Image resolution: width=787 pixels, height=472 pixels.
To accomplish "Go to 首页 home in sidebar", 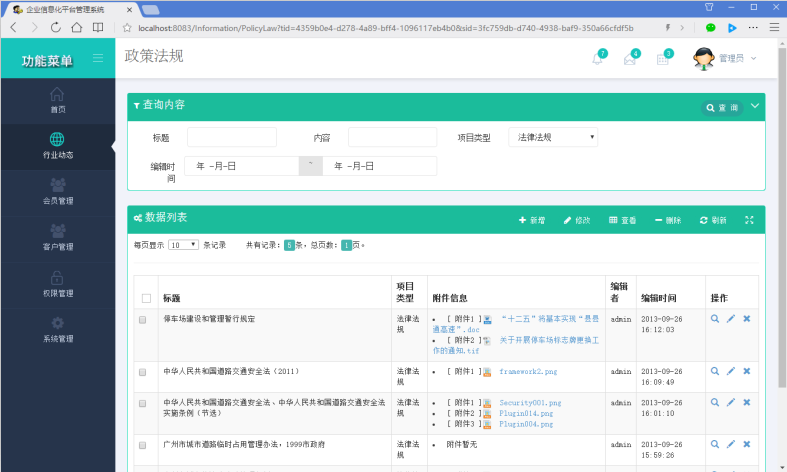I will pyautogui.click(x=57, y=100).
